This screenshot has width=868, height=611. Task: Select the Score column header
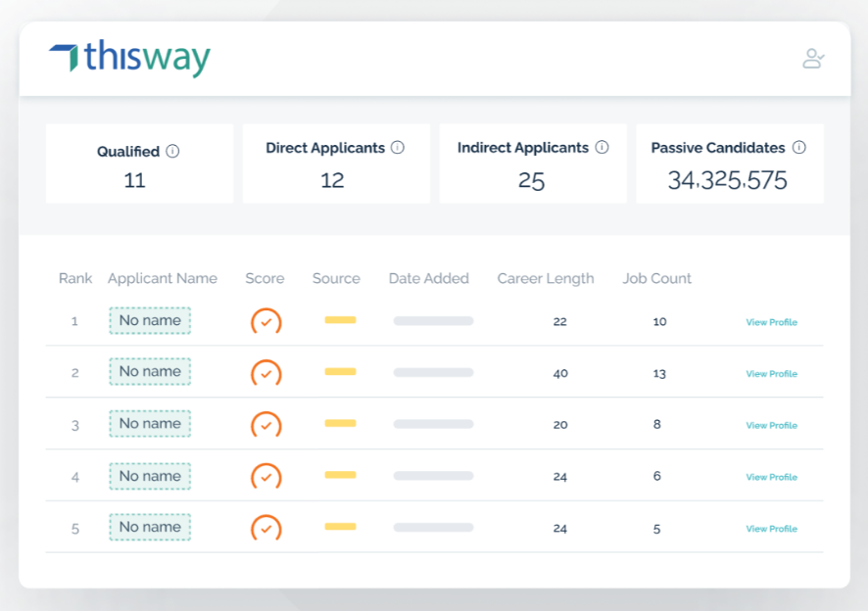click(265, 278)
